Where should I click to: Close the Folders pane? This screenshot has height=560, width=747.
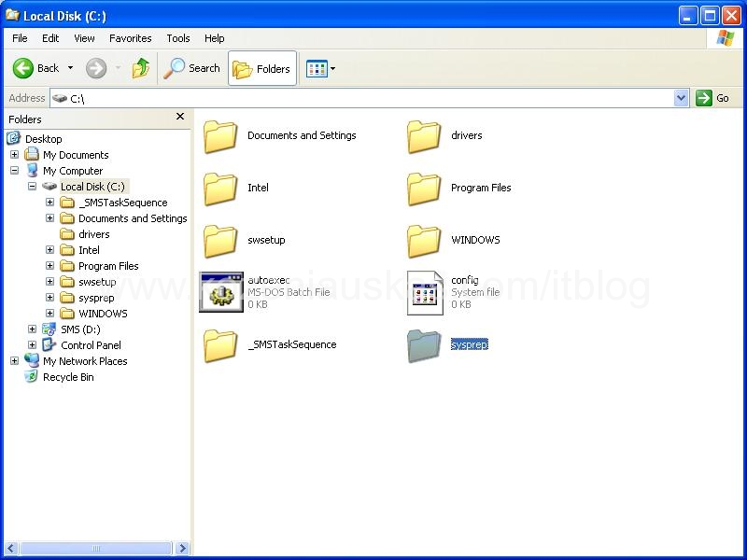pyautogui.click(x=180, y=116)
